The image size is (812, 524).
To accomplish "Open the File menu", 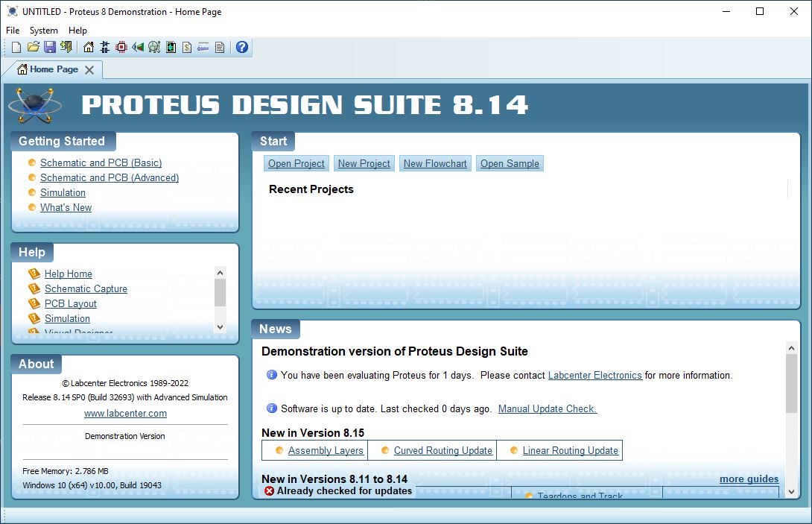I will 13,31.
